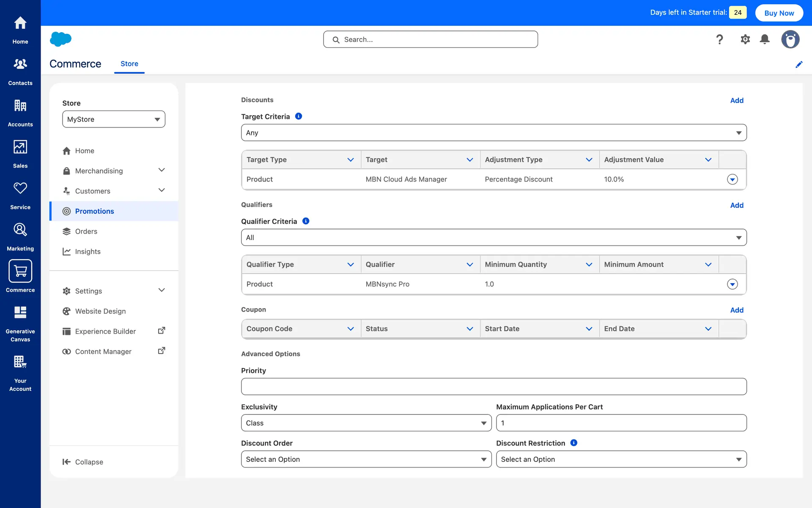
Task: Select the Store tab
Action: click(129, 64)
